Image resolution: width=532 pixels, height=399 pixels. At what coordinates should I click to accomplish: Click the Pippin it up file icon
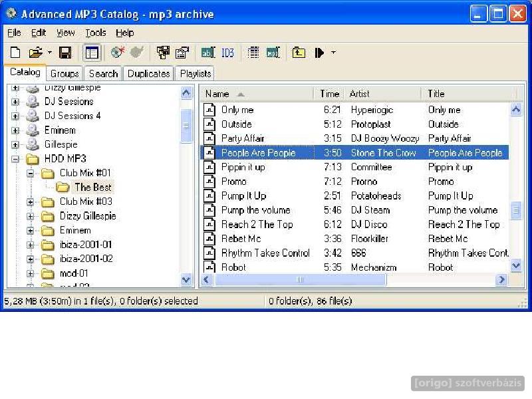tap(209, 167)
